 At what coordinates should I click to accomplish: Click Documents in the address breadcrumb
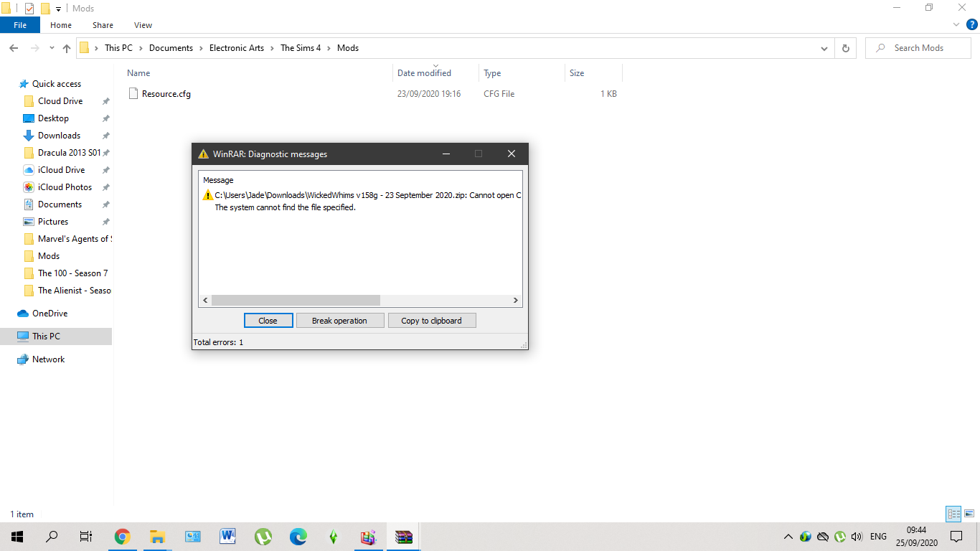tap(171, 48)
